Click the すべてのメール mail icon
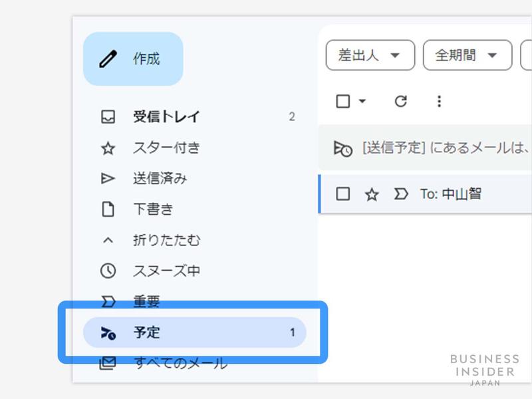 coord(108,363)
